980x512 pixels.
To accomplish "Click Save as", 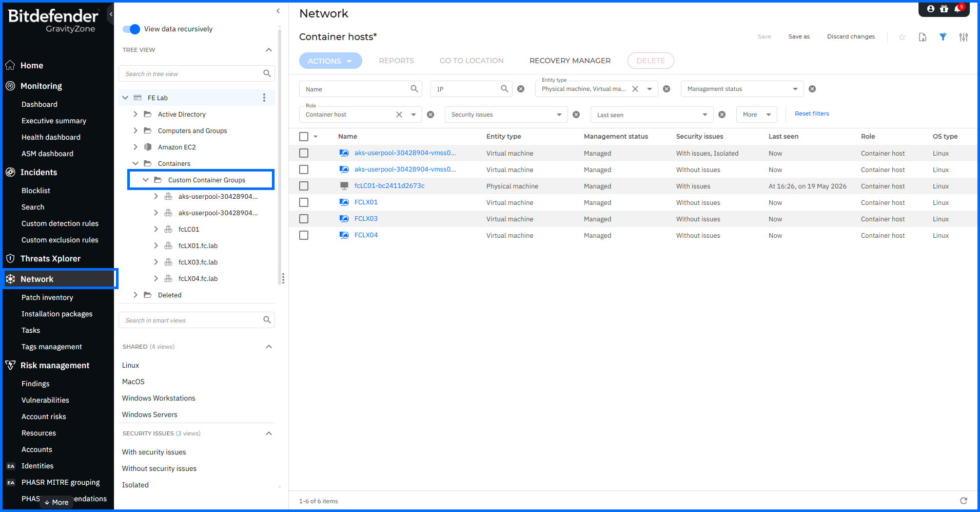I will coord(799,36).
